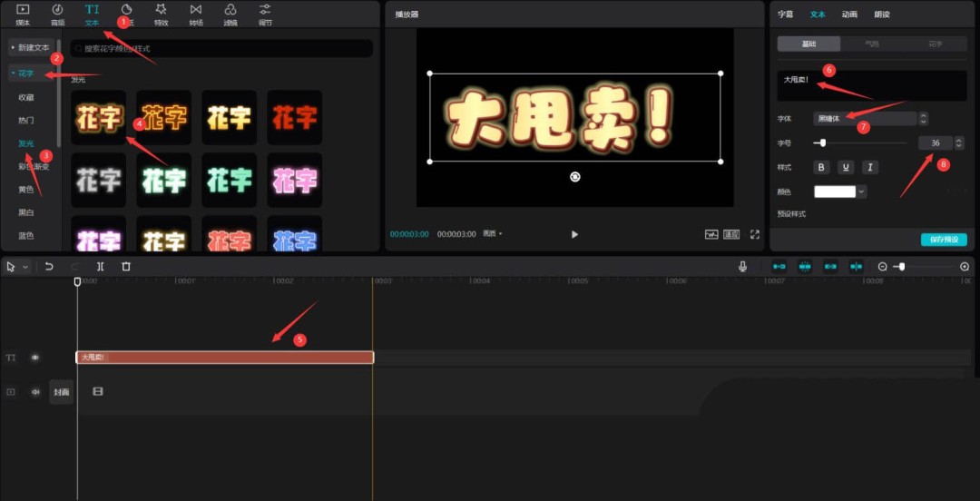Viewport: 980px width, 501px height.
Task: Delete the selected clip with trash icon
Action: 126,267
